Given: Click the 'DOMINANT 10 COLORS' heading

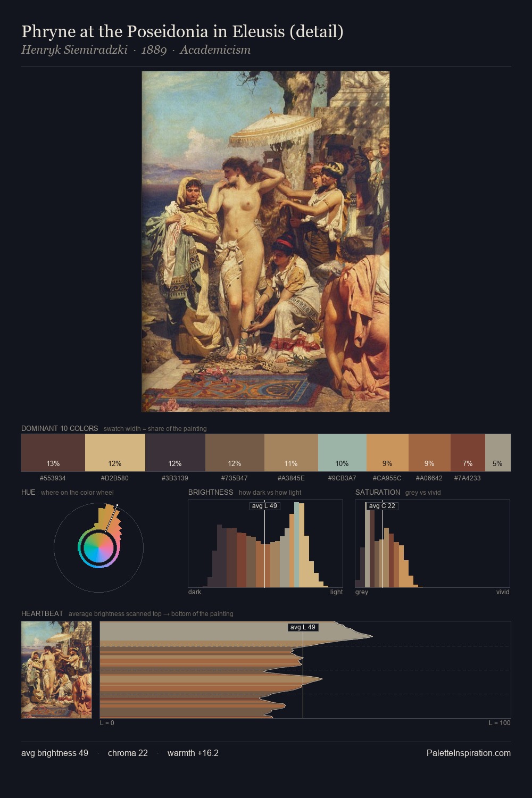Looking at the screenshot, I should (x=60, y=428).
